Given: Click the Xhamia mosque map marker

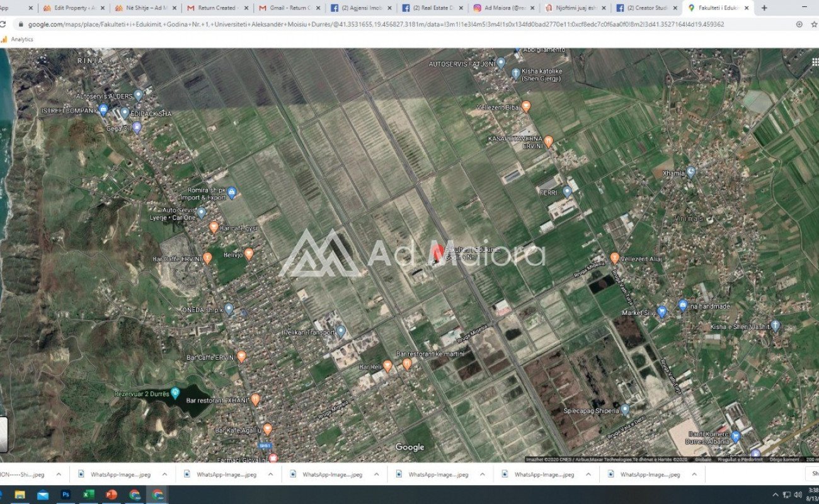Looking at the screenshot, I should click(690, 171).
